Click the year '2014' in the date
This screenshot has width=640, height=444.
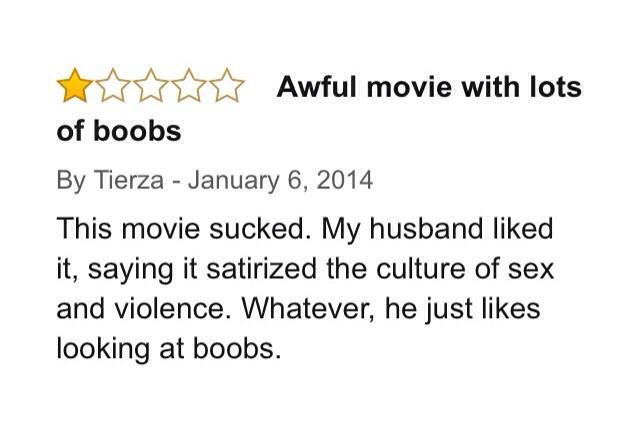(x=344, y=180)
